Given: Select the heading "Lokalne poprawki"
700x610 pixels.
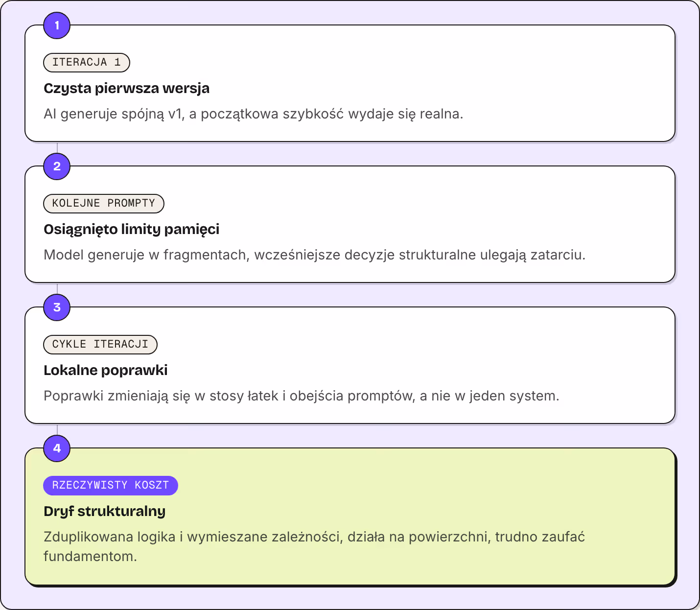Looking at the screenshot, I should 105,370.
